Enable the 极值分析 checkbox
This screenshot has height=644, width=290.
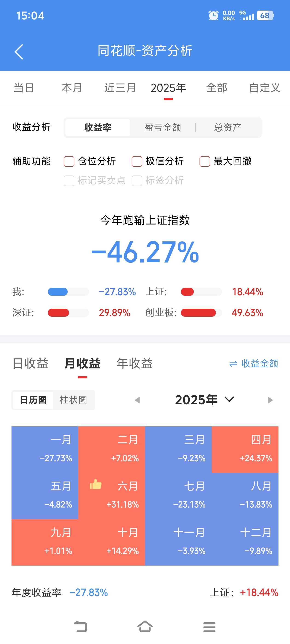tap(137, 161)
